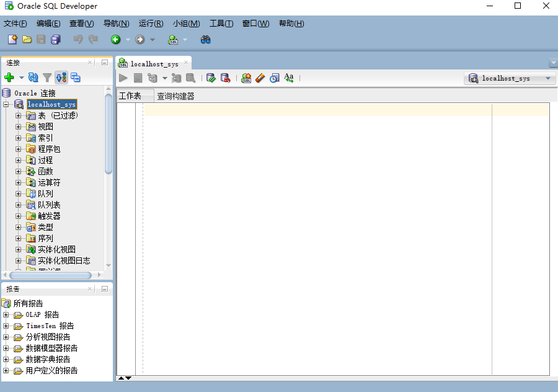Open the tab list dropdown at right edge

pyautogui.click(x=554, y=63)
